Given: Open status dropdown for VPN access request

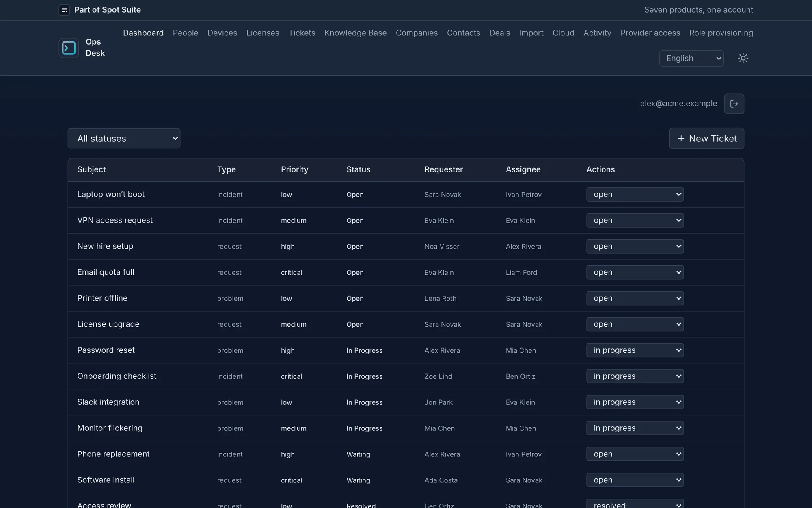Looking at the screenshot, I should click(635, 220).
